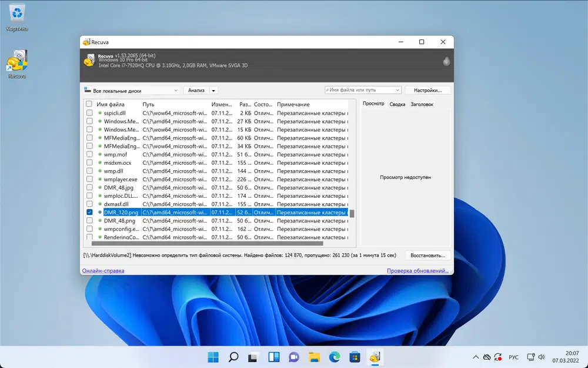The height and width of the screenshot is (368, 588).
Task: Open the Recuva desktop shortcut
Action: (17, 62)
